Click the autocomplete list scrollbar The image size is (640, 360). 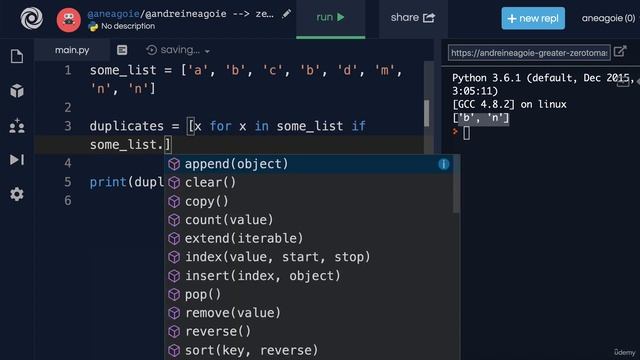coord(456,184)
